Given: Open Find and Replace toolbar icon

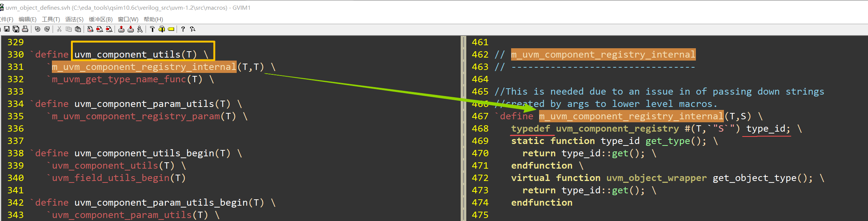Looking at the screenshot, I should [x=90, y=29].
